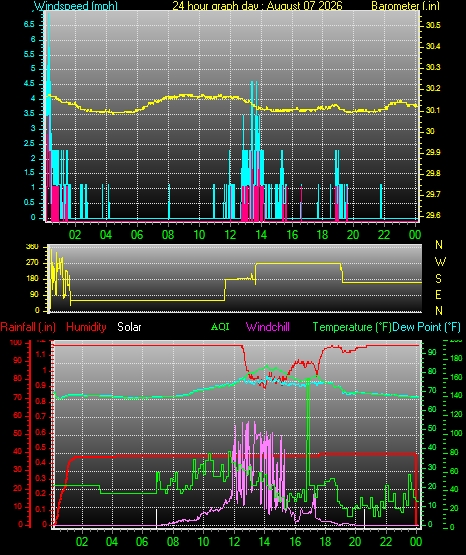
Task: Click the 30.5 barometer scale value
Action: [433, 25]
